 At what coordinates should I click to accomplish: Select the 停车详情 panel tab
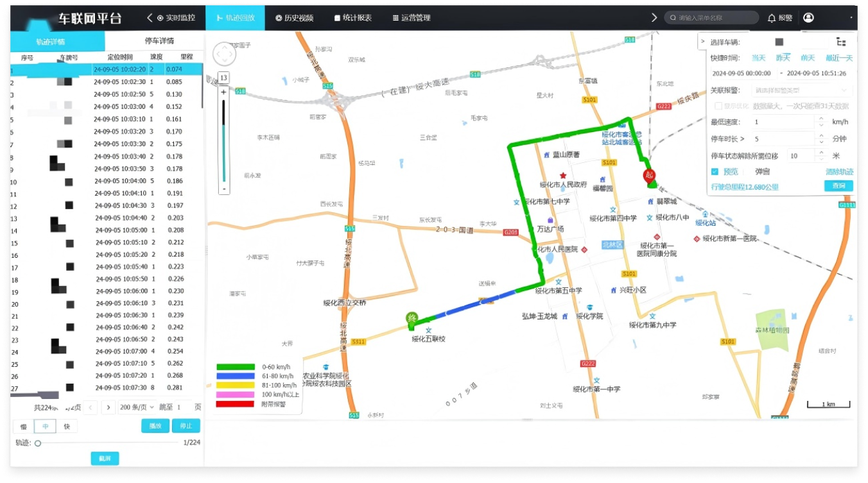click(x=159, y=41)
